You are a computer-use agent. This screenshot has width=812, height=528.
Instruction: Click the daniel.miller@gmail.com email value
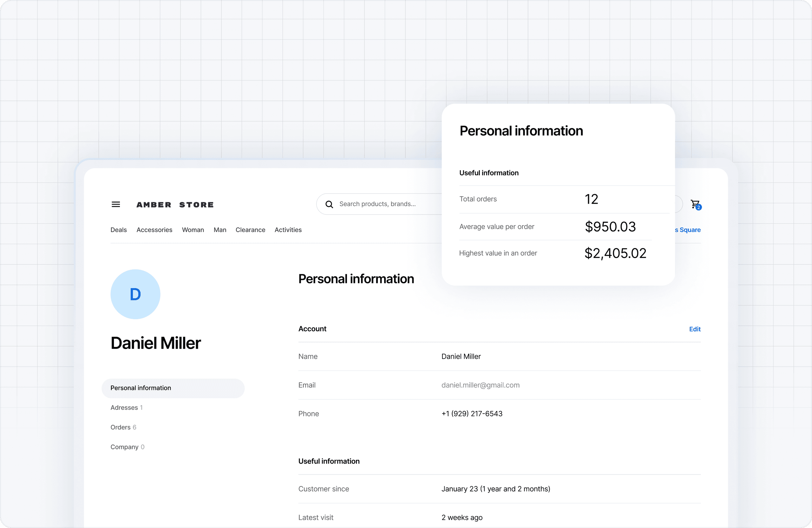[480, 385]
